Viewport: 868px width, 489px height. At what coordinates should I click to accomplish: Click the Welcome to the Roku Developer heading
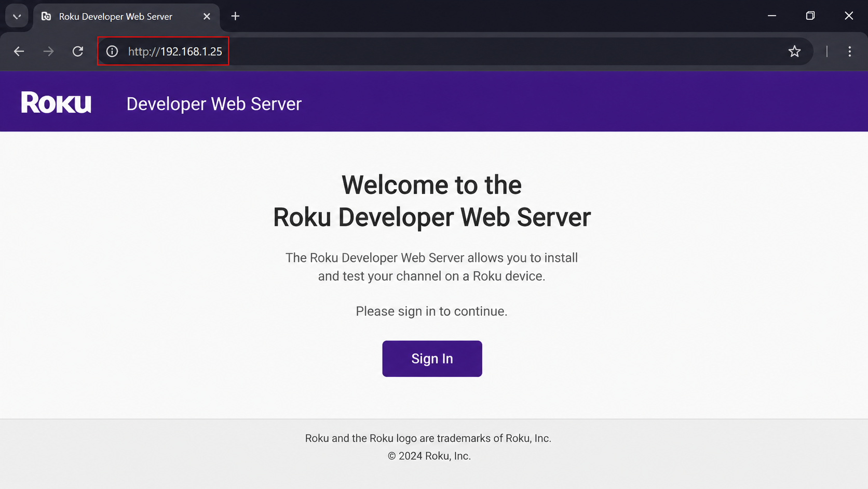point(432,201)
